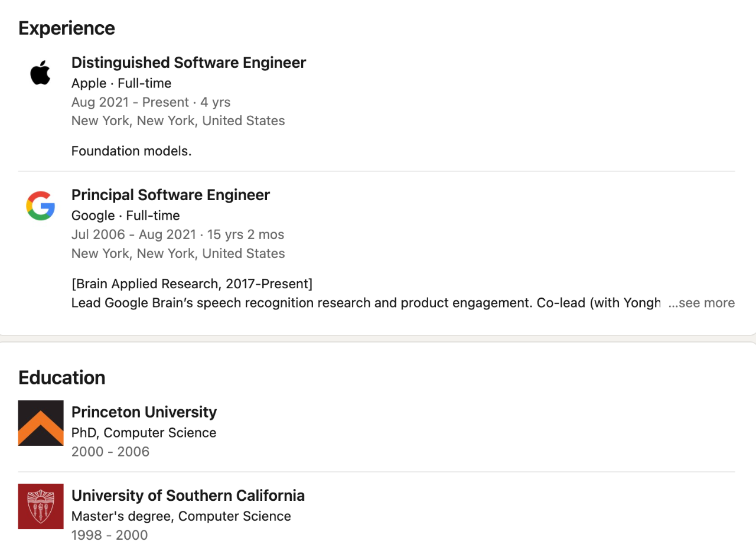The image size is (756, 551).
Task: Click the Google · Full-time company line
Action: point(125,216)
